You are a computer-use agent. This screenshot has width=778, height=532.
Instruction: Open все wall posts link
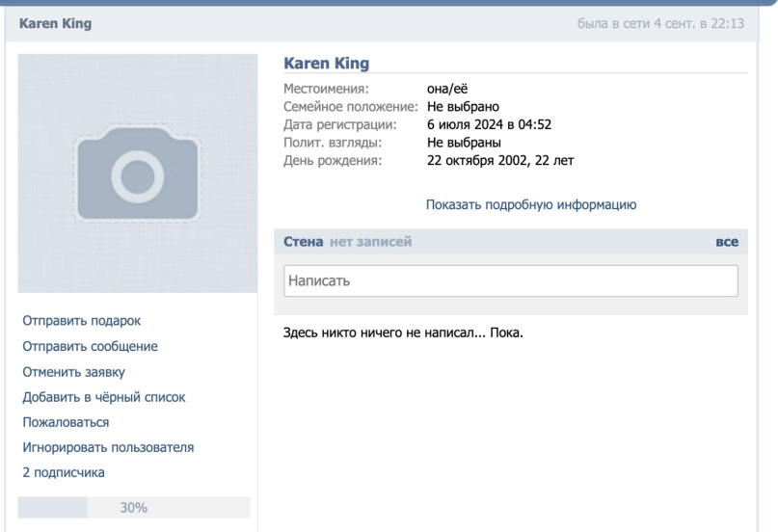pyautogui.click(x=727, y=242)
